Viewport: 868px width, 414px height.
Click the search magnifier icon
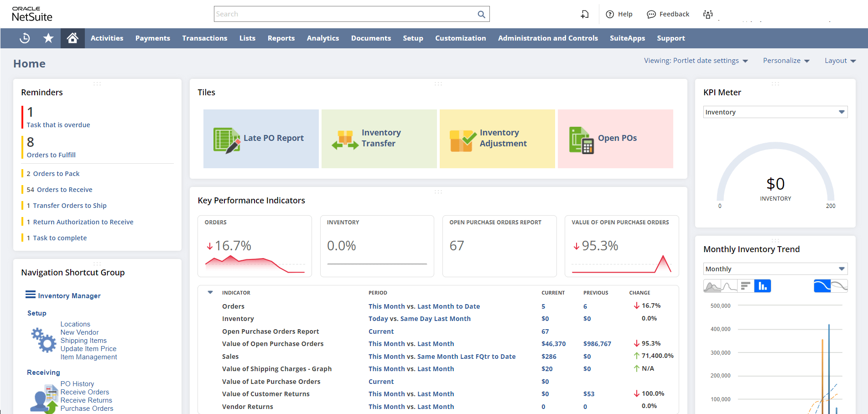481,14
